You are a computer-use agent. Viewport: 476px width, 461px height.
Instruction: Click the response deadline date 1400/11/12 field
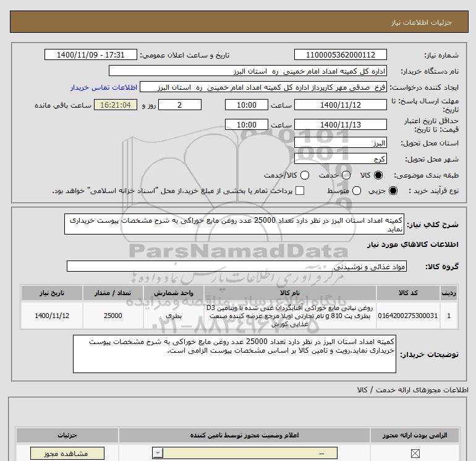click(x=340, y=105)
